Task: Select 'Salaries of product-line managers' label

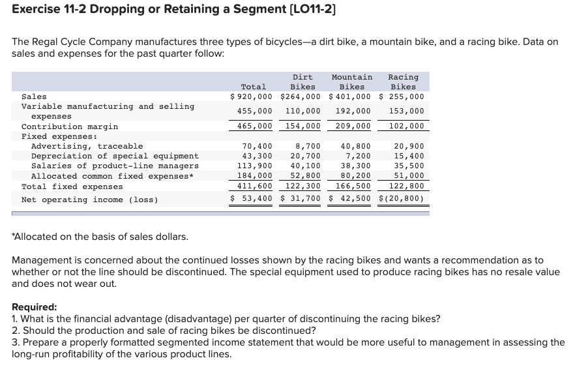Action: (x=115, y=166)
